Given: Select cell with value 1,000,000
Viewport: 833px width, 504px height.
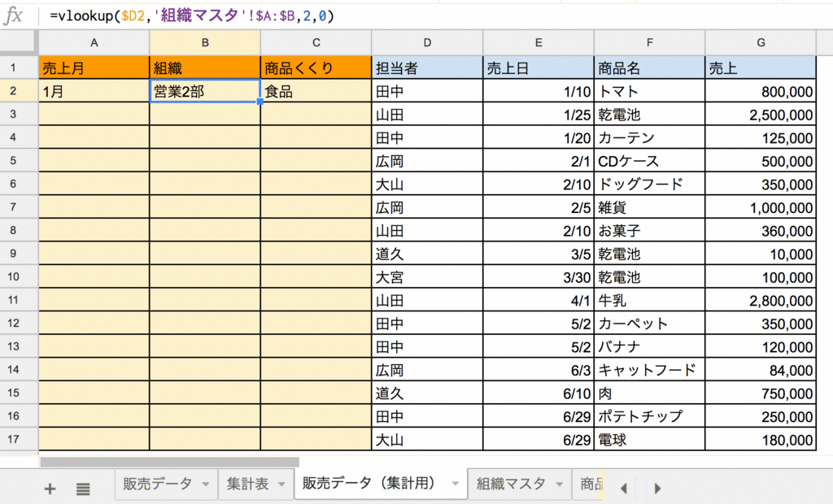Looking at the screenshot, I should [761, 207].
